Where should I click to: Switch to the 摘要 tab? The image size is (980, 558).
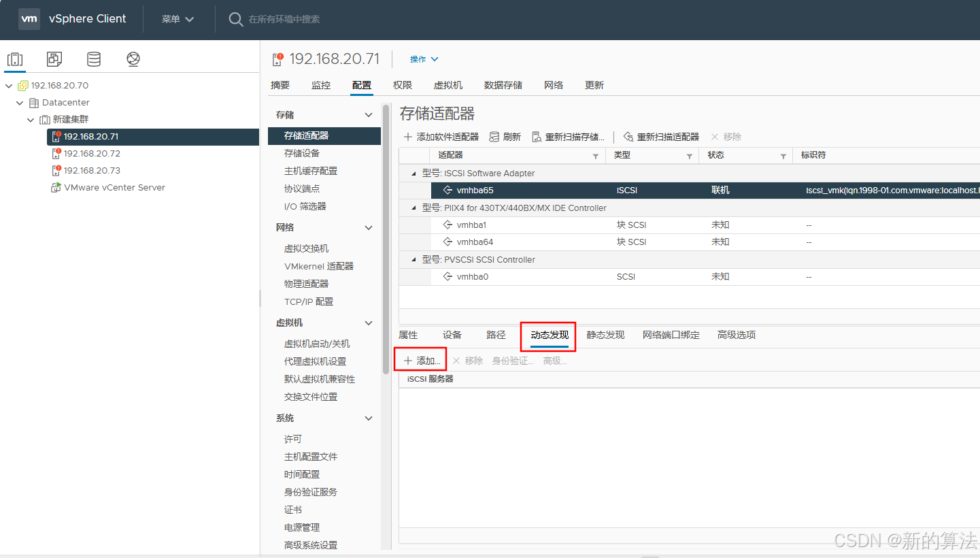click(x=280, y=85)
